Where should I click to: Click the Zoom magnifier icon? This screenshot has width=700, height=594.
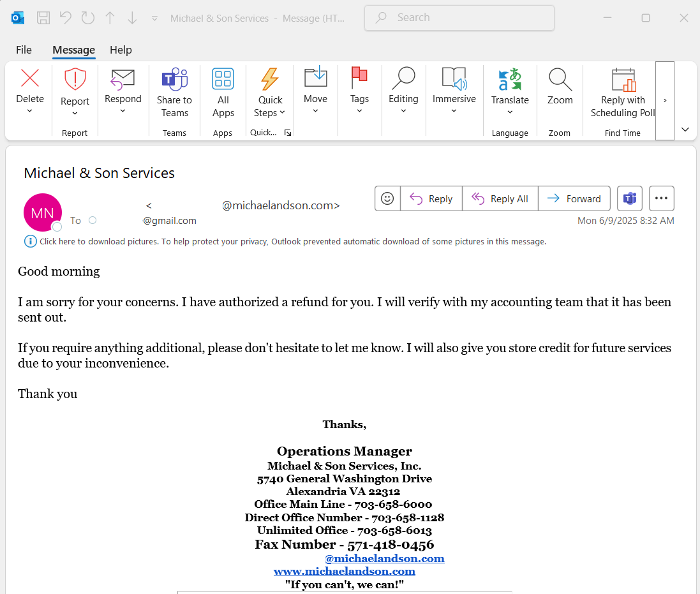(560, 80)
